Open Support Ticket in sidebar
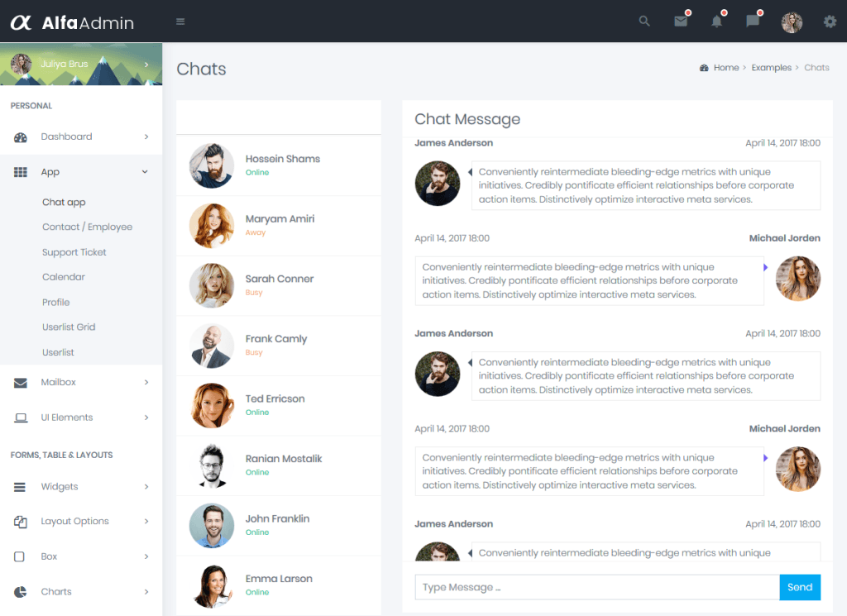Screen dimensions: 847x616 tap(74, 252)
